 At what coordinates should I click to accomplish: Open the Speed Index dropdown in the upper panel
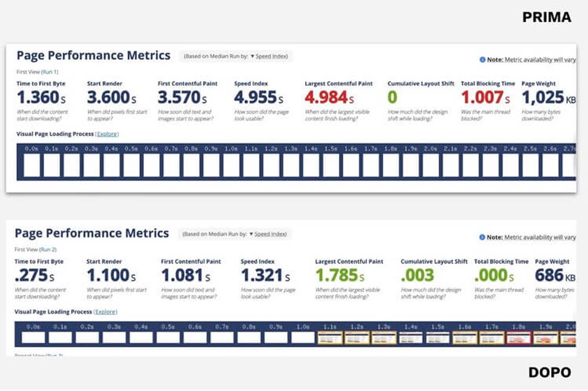[x=268, y=56]
